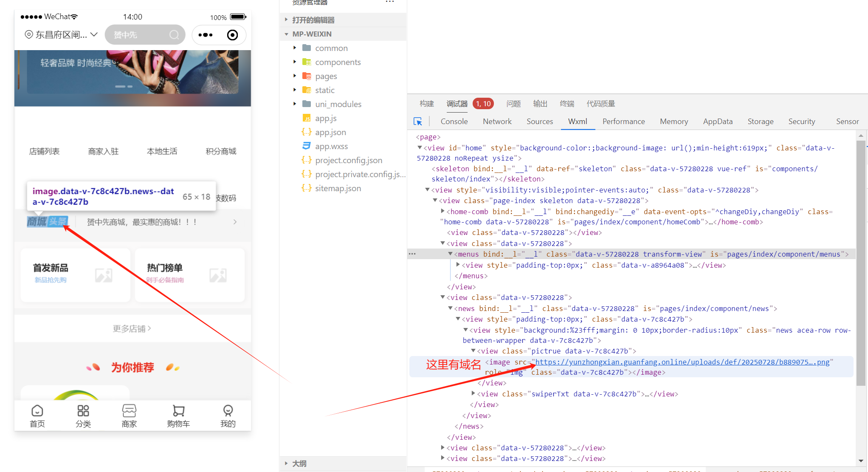Click the mini program close circle icon
This screenshot has width=868, height=472.
tap(232, 35)
